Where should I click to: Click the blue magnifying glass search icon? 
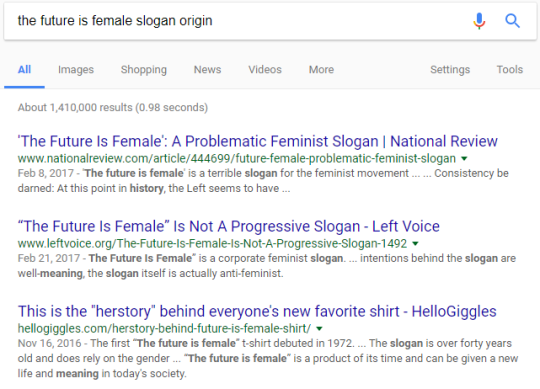[x=512, y=21]
